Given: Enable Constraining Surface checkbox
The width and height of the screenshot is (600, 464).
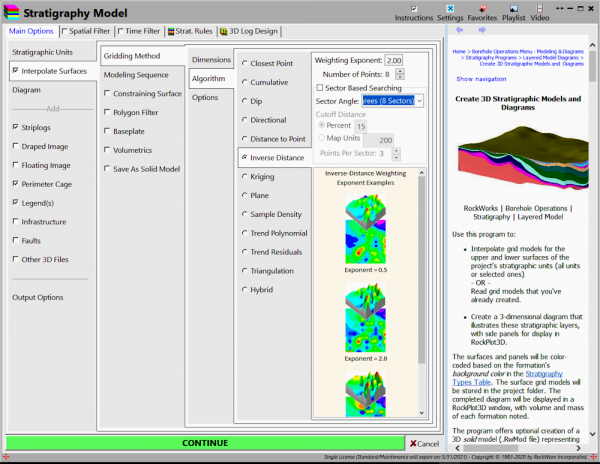Looking at the screenshot, I should point(107,93).
